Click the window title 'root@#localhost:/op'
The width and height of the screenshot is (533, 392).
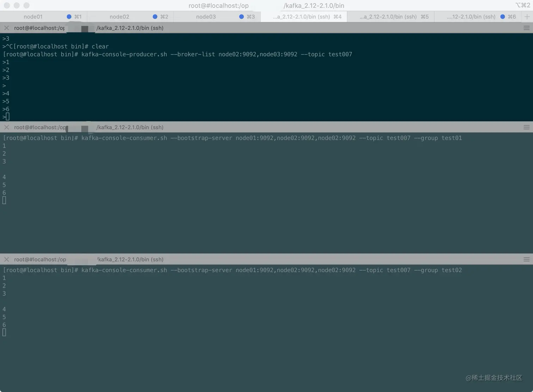[219, 5]
